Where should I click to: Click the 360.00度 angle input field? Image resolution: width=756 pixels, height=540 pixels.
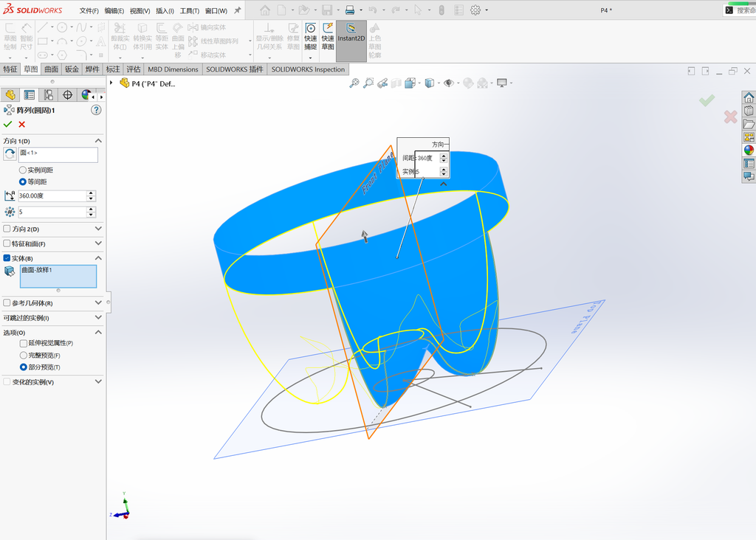click(x=52, y=196)
